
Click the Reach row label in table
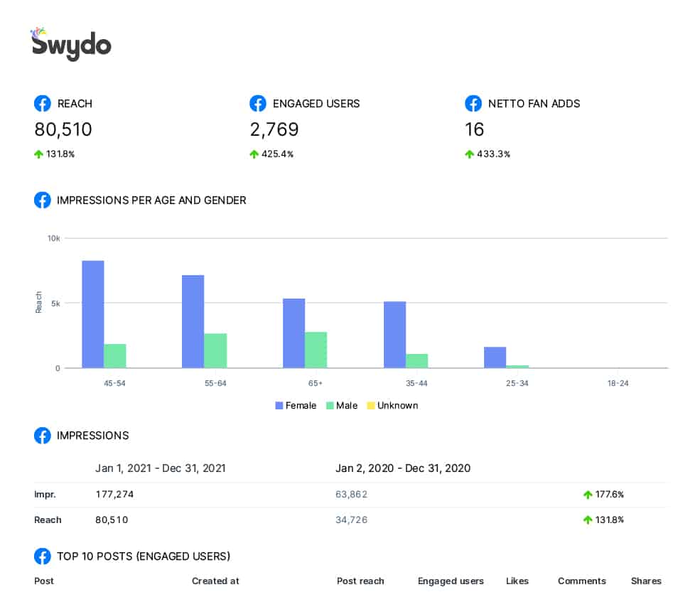(48, 520)
